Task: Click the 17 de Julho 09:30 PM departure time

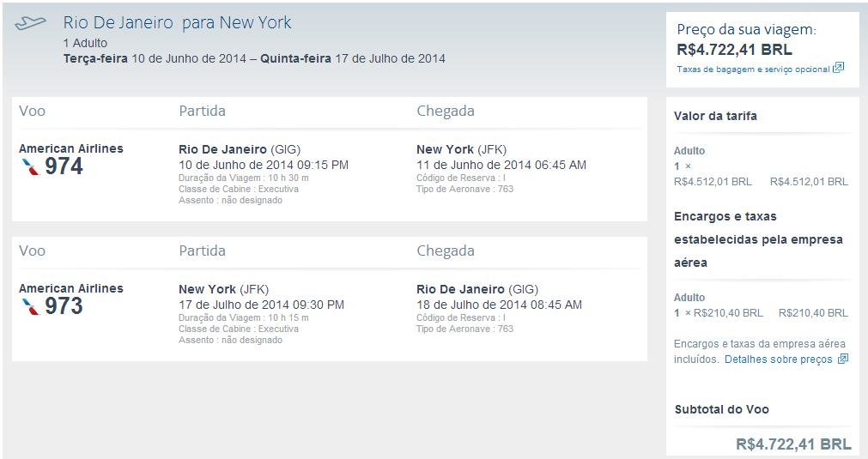Action: [261, 305]
